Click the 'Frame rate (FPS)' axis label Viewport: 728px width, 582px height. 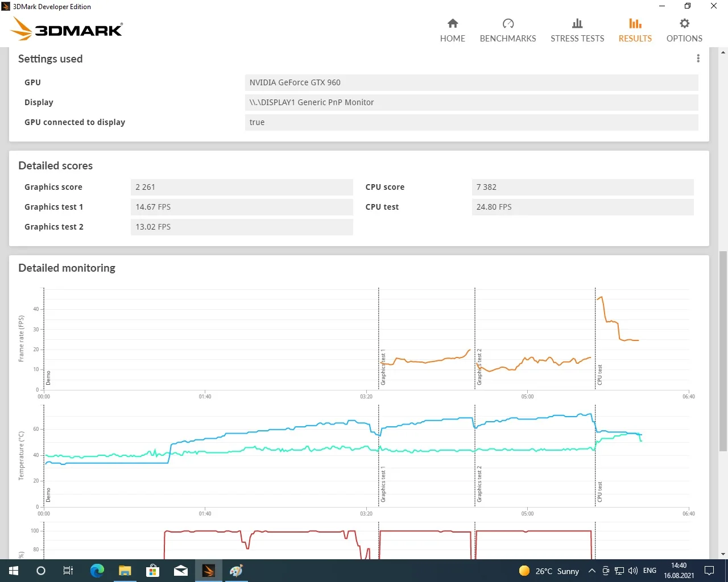tap(22, 339)
